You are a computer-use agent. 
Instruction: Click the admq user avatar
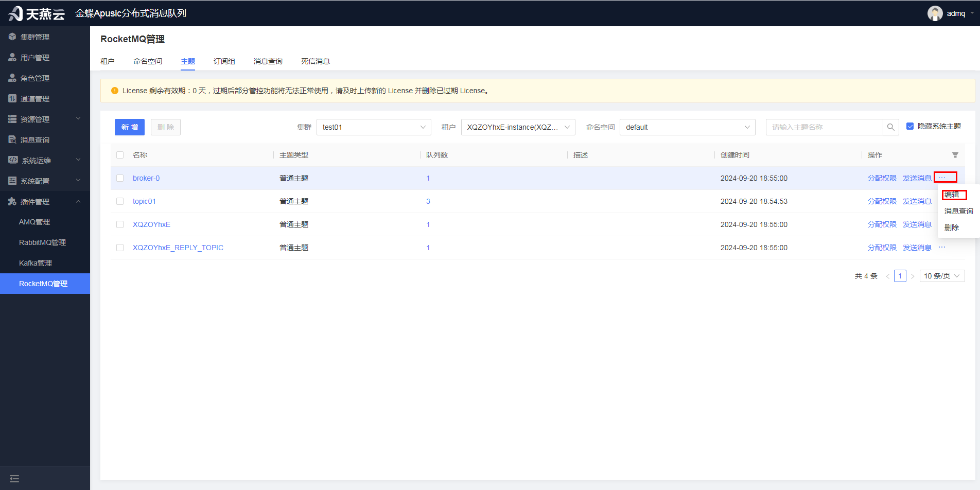[x=935, y=13]
